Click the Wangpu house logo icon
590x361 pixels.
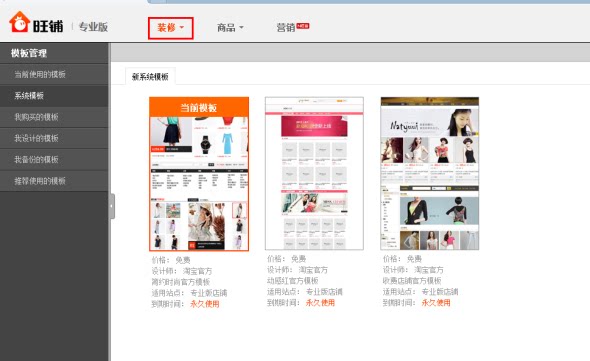[x=20, y=22]
